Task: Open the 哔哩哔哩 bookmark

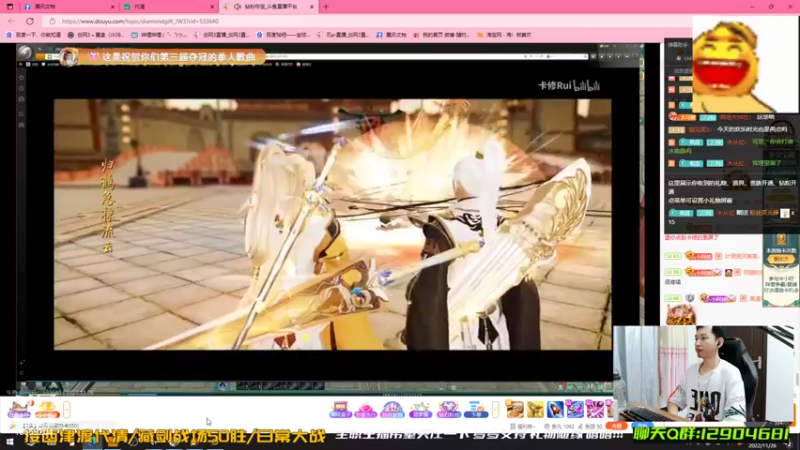Action: click(159, 35)
